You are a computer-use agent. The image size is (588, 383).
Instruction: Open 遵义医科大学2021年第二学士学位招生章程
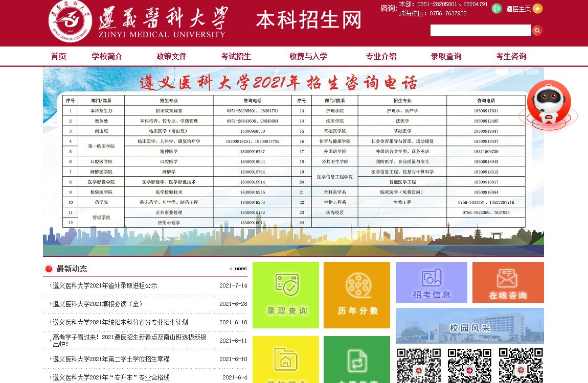point(111,358)
